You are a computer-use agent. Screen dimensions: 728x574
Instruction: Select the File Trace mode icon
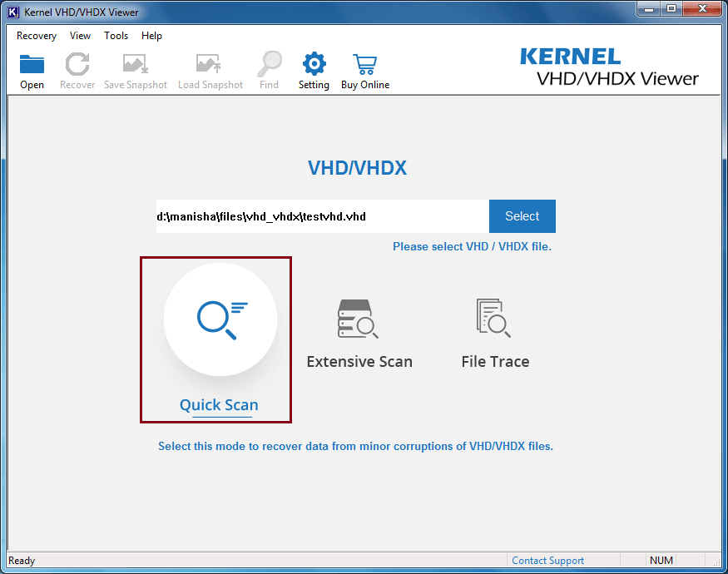tap(493, 318)
